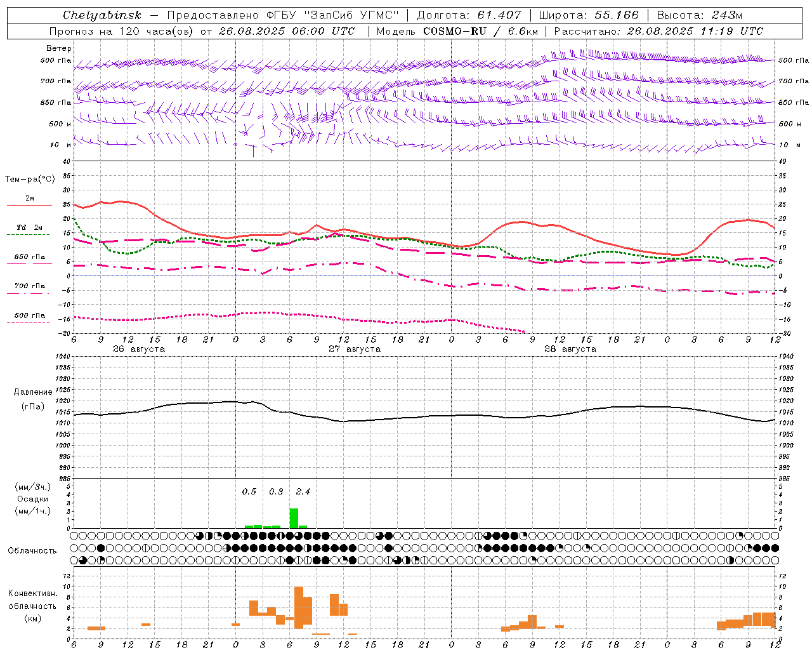Click the Chelyabinsk station title

click(x=101, y=15)
